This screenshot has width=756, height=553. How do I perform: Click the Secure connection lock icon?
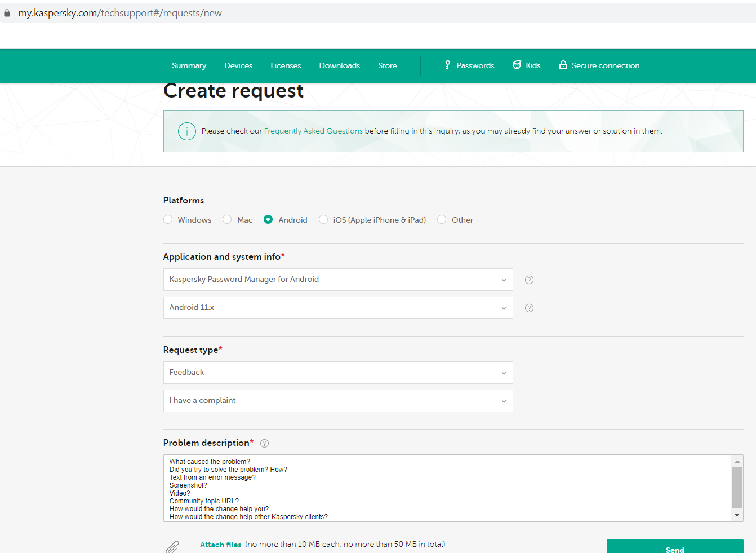pyautogui.click(x=563, y=65)
